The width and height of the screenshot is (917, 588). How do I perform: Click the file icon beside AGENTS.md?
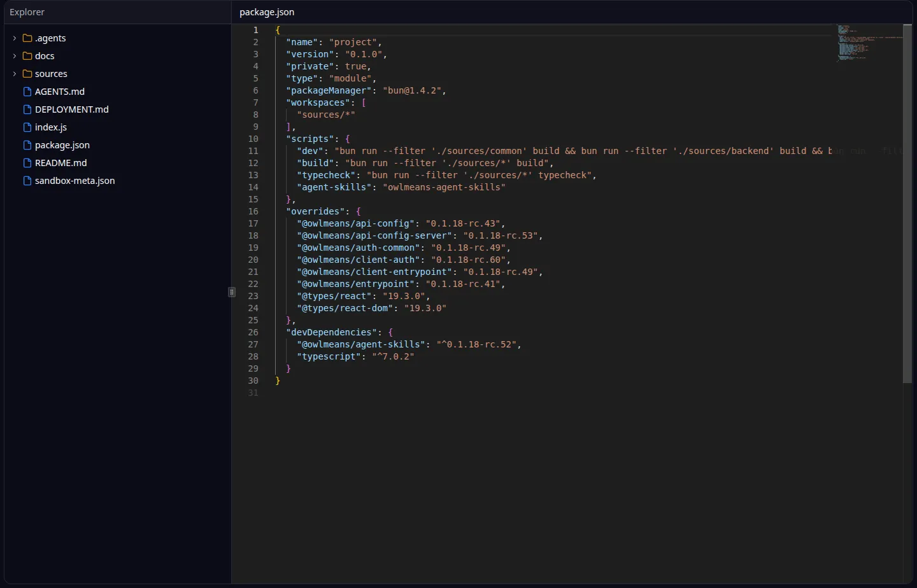[x=27, y=92]
